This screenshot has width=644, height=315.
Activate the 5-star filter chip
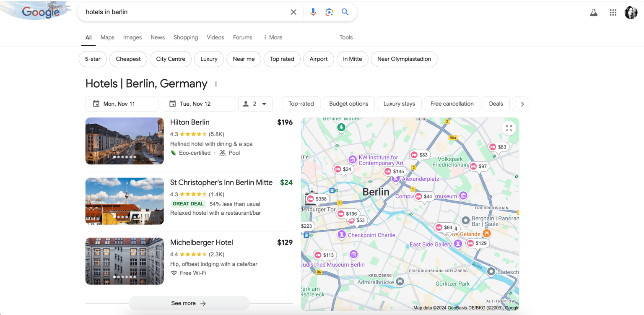(93, 59)
